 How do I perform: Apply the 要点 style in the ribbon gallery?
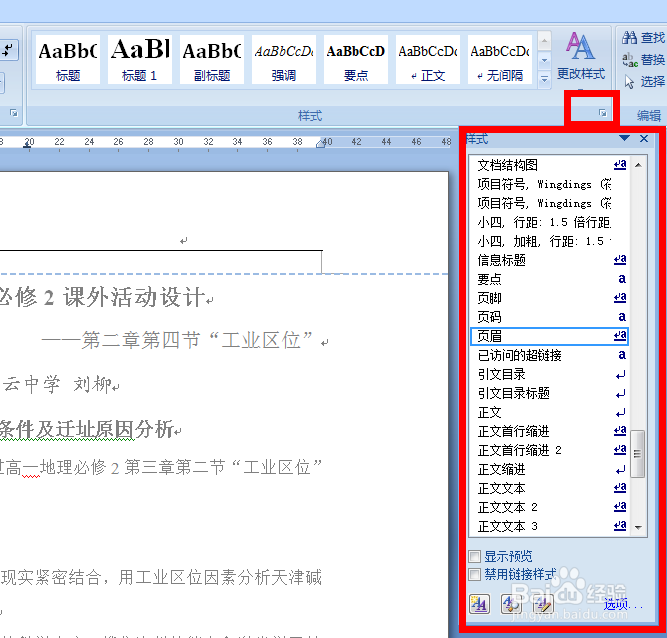[356, 60]
